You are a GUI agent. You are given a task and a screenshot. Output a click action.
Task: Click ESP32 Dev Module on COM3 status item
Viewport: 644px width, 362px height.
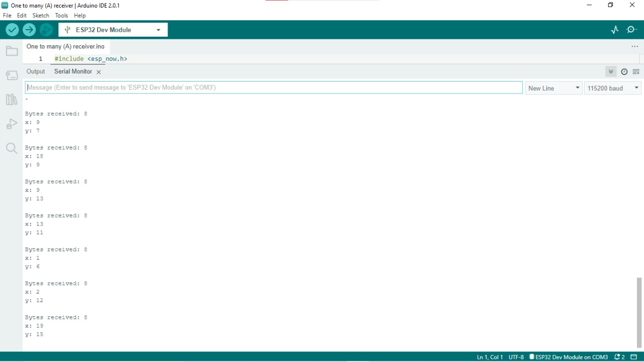point(569,357)
